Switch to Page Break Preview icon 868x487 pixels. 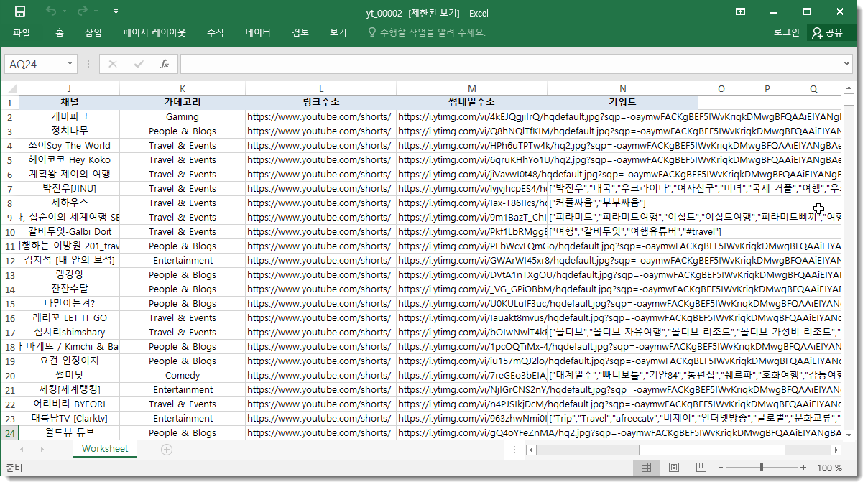701,468
